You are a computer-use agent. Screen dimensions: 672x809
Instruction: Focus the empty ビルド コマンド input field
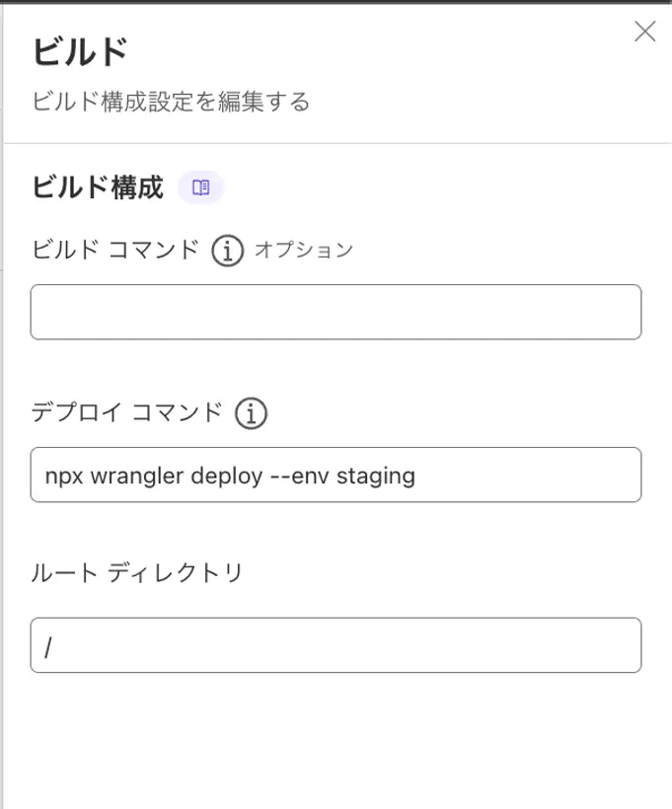[x=336, y=312]
